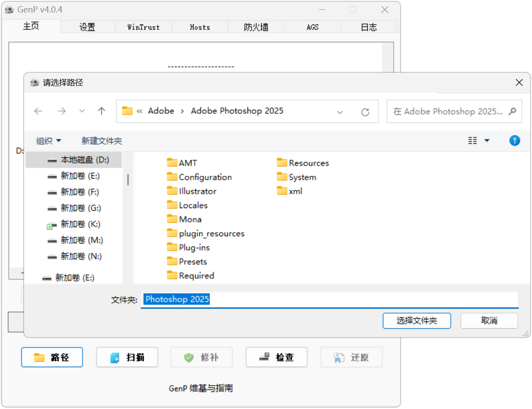The image size is (532, 409).
Task: Select first 新加卷 (E:) under D drive
Action: pos(74,175)
